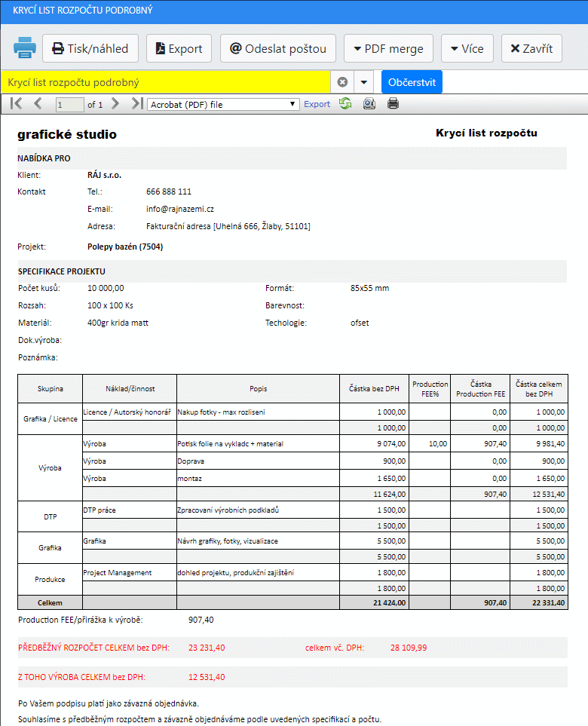Viewport: 588px width, 726px height.
Task: Click the format value 85x55 mm
Action: pyautogui.click(x=369, y=288)
